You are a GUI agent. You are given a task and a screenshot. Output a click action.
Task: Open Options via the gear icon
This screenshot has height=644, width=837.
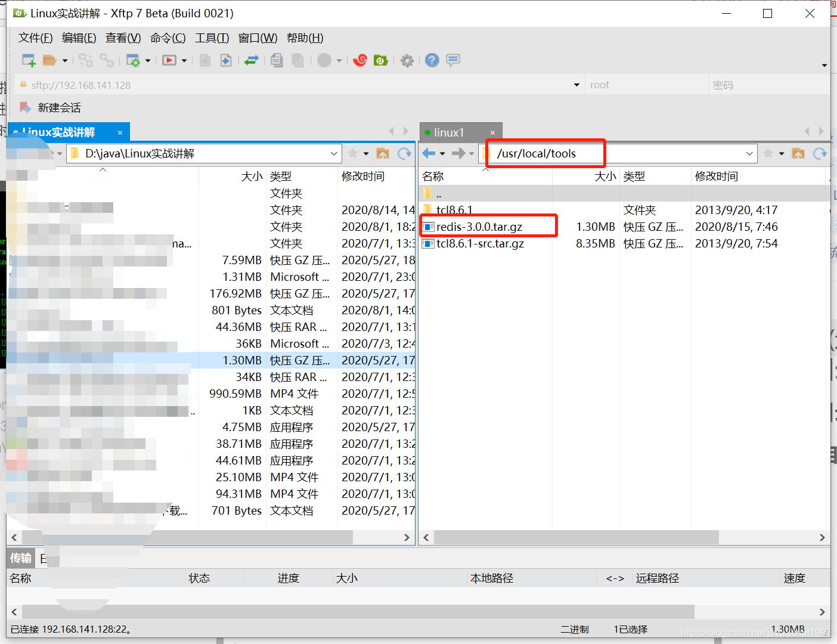tap(407, 60)
